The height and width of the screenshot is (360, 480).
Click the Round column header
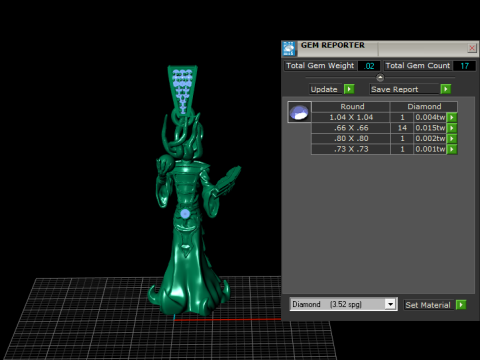tap(352, 107)
